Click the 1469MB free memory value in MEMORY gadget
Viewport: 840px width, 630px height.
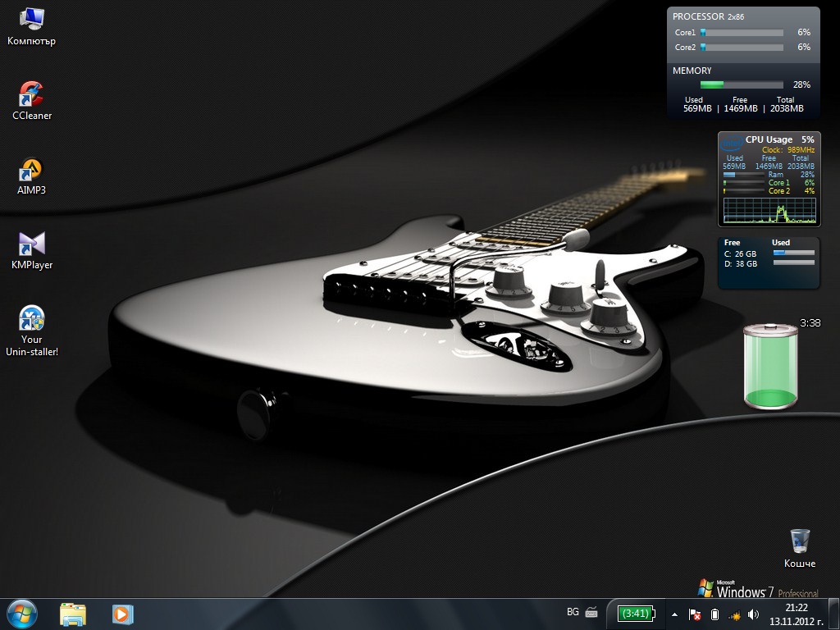[x=741, y=109]
